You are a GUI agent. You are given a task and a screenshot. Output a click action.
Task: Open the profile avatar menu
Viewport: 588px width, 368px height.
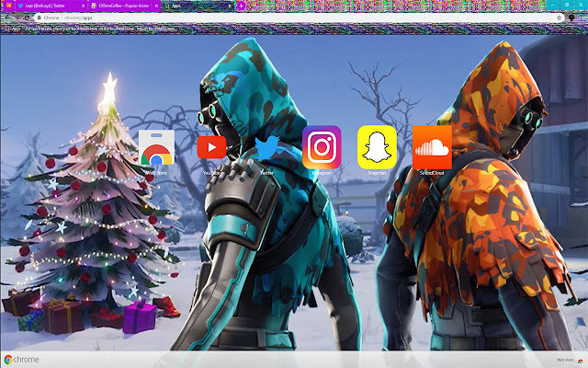(571, 17)
